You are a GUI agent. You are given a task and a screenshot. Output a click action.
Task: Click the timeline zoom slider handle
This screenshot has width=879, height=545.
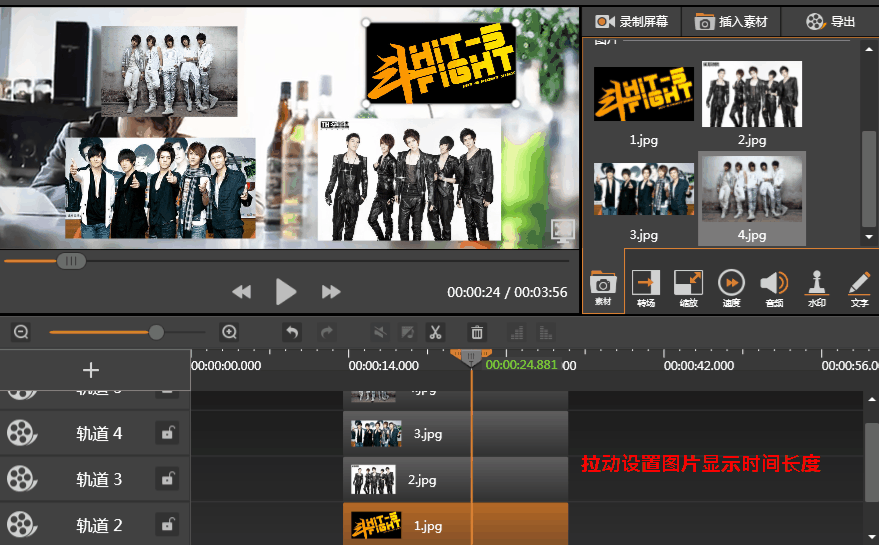click(x=156, y=332)
